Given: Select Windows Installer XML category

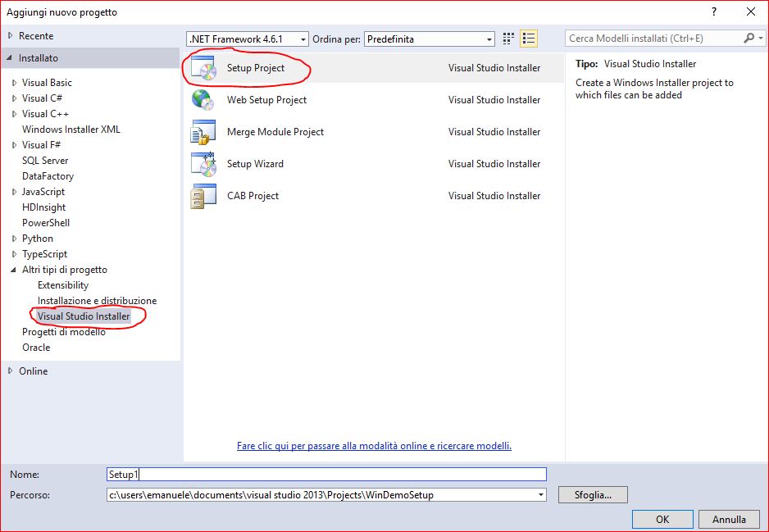Looking at the screenshot, I should tap(71, 130).
